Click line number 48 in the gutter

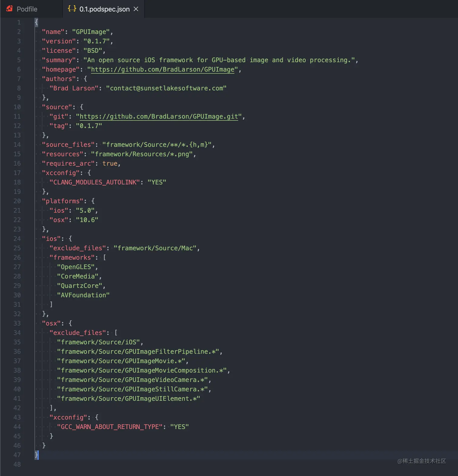(x=17, y=464)
